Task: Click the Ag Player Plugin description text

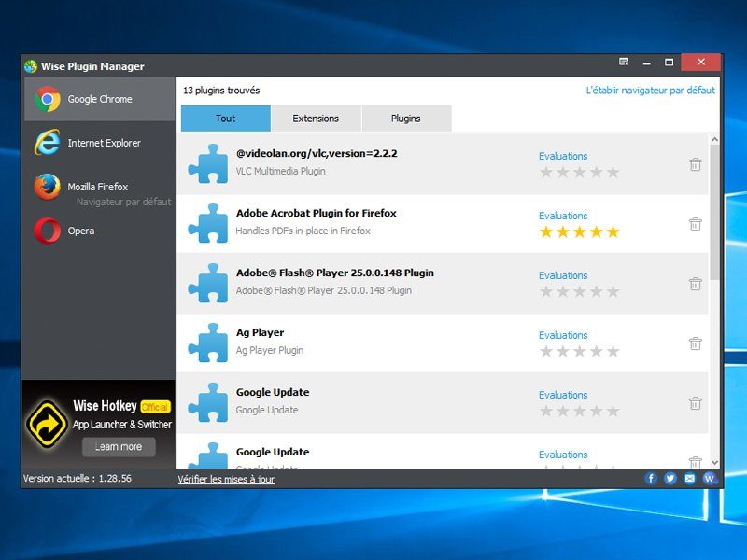Action: 270,351
